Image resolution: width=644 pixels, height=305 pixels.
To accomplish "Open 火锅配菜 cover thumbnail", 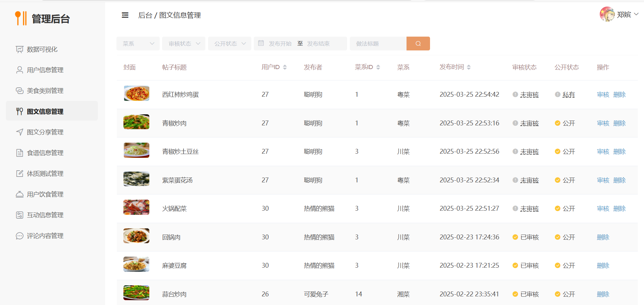I will pos(137,207).
